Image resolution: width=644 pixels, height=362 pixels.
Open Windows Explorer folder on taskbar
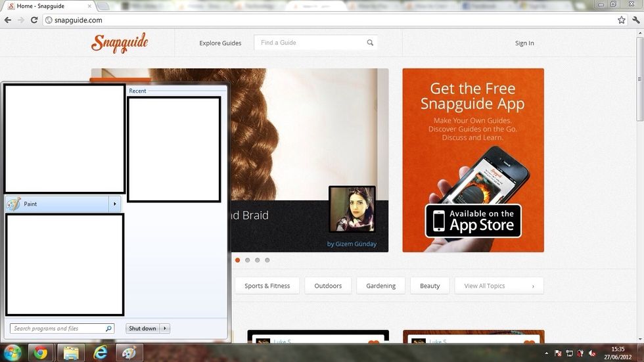[71, 353]
